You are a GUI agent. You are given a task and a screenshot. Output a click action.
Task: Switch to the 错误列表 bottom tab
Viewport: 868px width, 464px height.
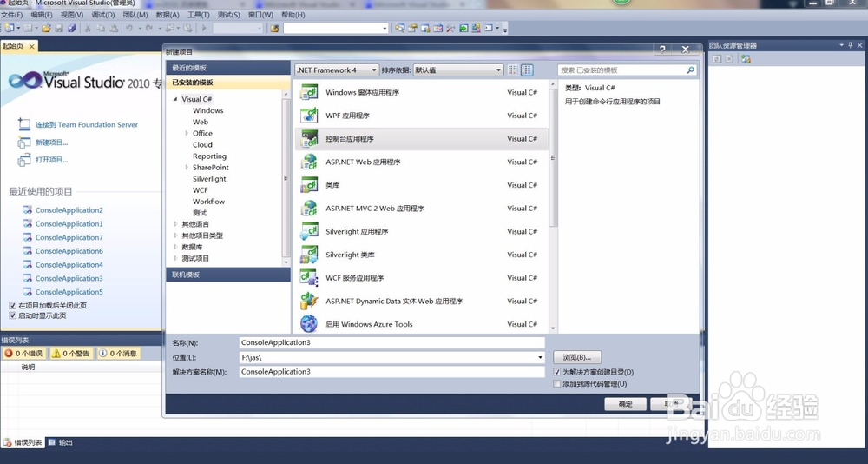click(23, 442)
